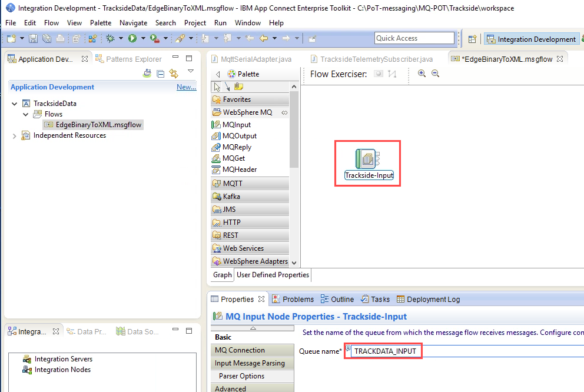Select the Comment note tool in Palette
Screen dimensions: 584x392
(x=238, y=87)
